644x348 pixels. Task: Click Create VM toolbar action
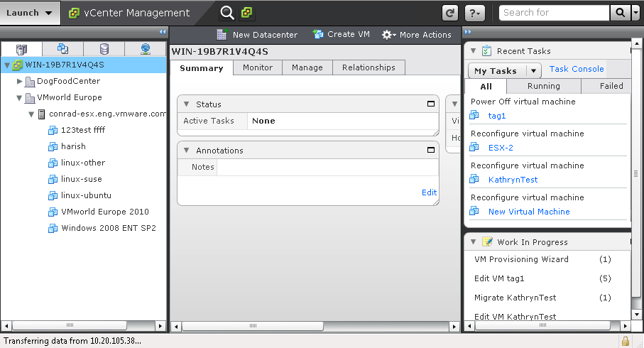[342, 35]
